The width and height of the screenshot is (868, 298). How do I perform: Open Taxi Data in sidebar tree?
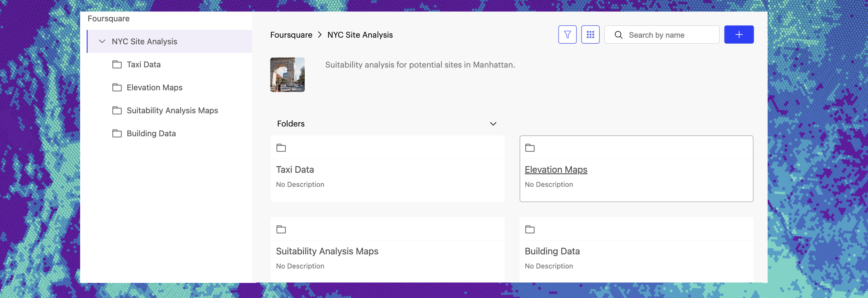[x=144, y=64]
